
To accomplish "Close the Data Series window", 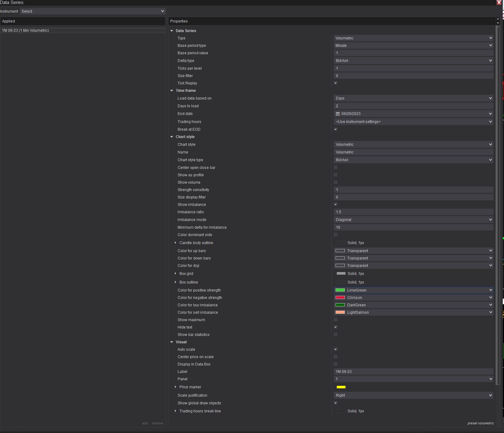I will (x=499, y=2).
